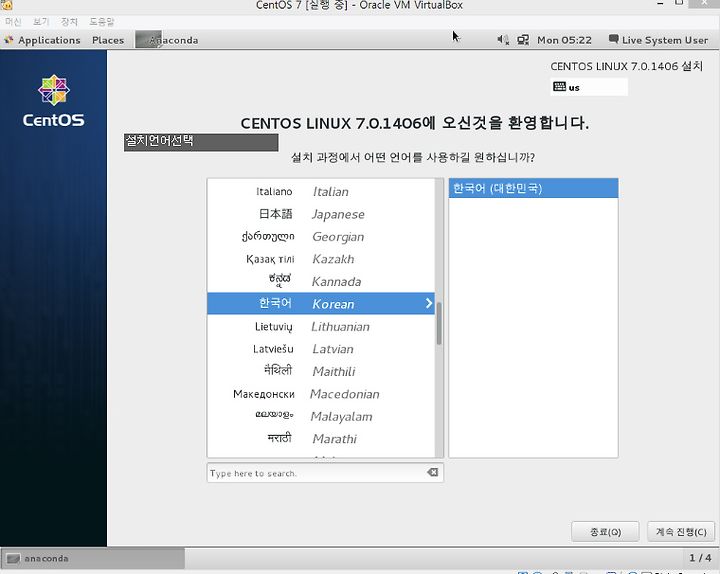Select Lietuvių Lithuanian language
This screenshot has height=574, width=720.
coord(321,326)
